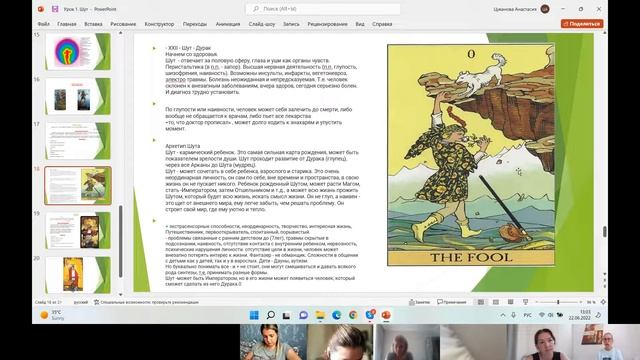
Task: Click the user account avatar
Action: click(x=544, y=9)
